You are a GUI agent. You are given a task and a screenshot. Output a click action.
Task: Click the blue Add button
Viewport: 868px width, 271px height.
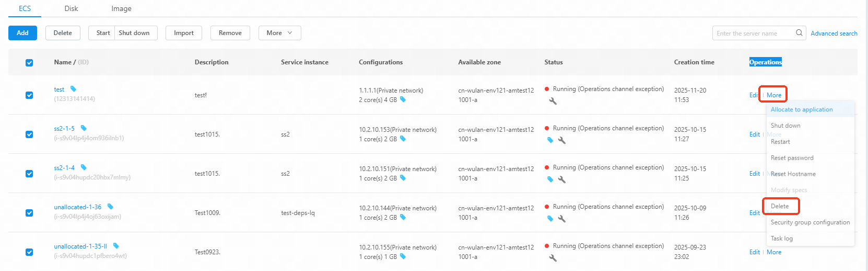coord(22,33)
